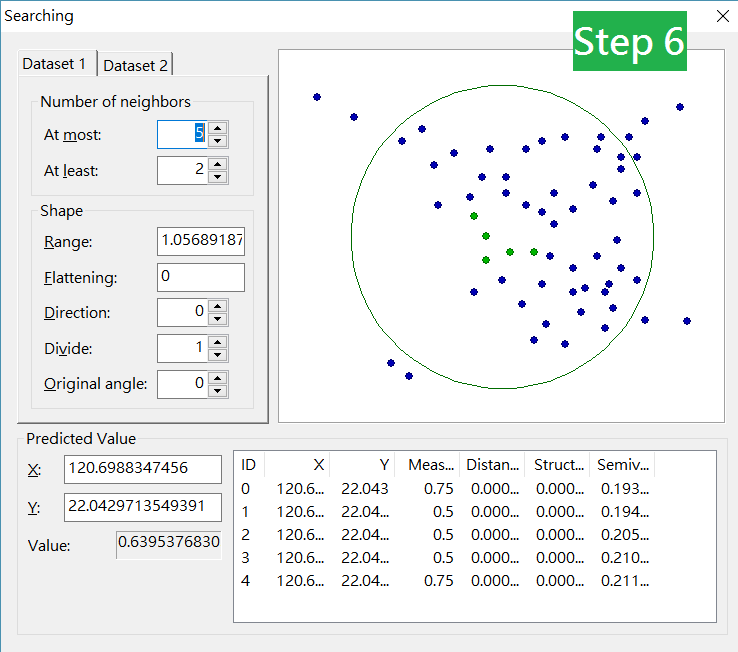738x652 pixels.
Task: Switch to the Dataset 1 tab
Action: click(x=56, y=64)
